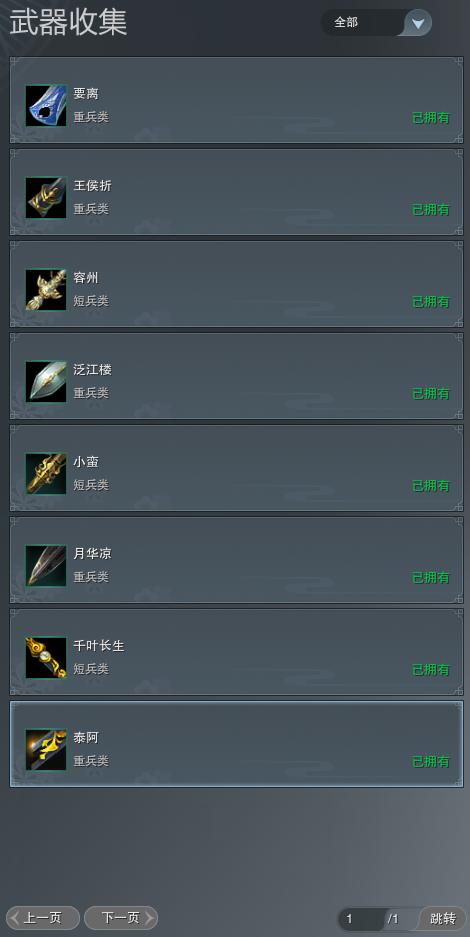
Task: Click the 要离 blue weapon icon
Action: 46,105
